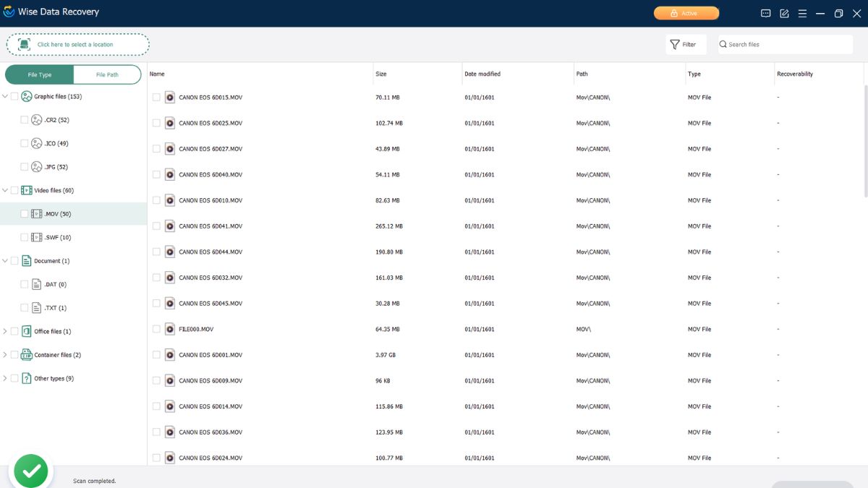Expand the Office files tree node
The height and width of the screenshot is (488, 868).
click(5, 331)
